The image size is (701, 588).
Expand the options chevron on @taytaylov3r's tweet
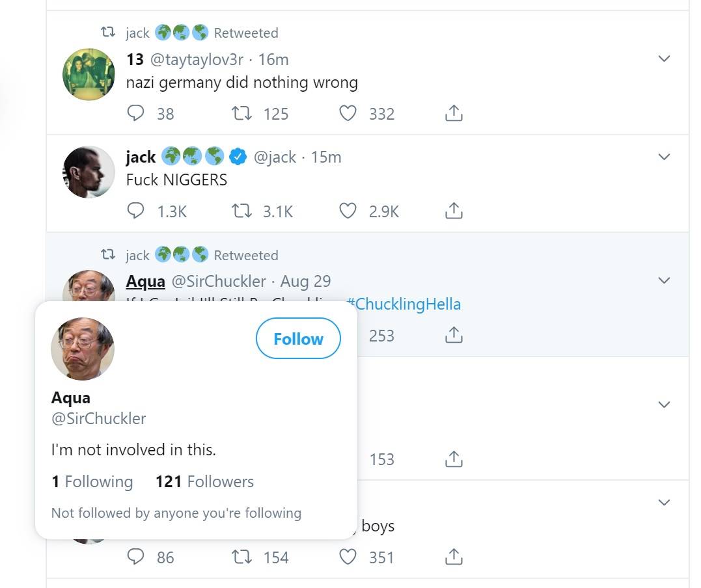(x=664, y=59)
